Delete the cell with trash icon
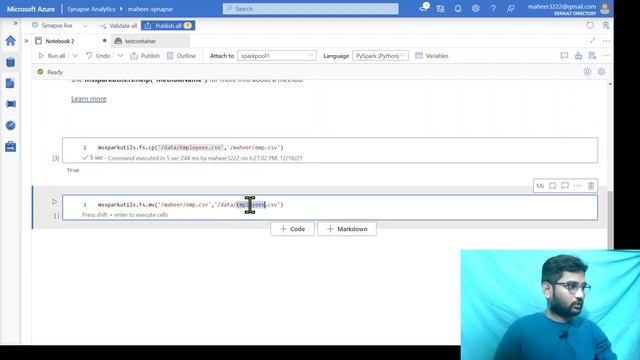This screenshot has height=360, width=640. [591, 186]
